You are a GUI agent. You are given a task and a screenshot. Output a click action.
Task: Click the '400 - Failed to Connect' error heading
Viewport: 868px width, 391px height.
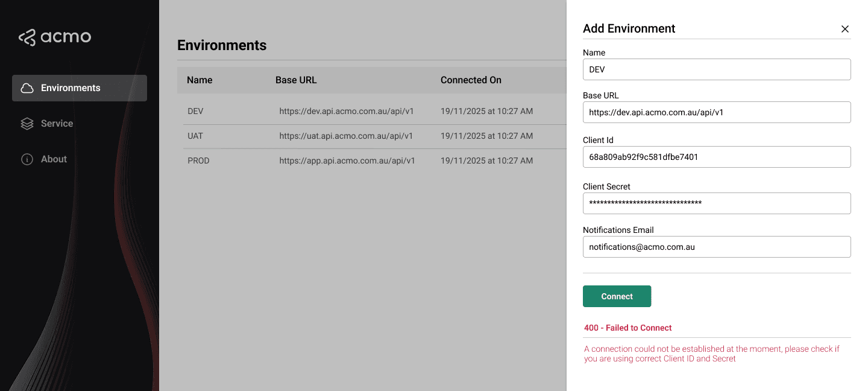(627, 328)
